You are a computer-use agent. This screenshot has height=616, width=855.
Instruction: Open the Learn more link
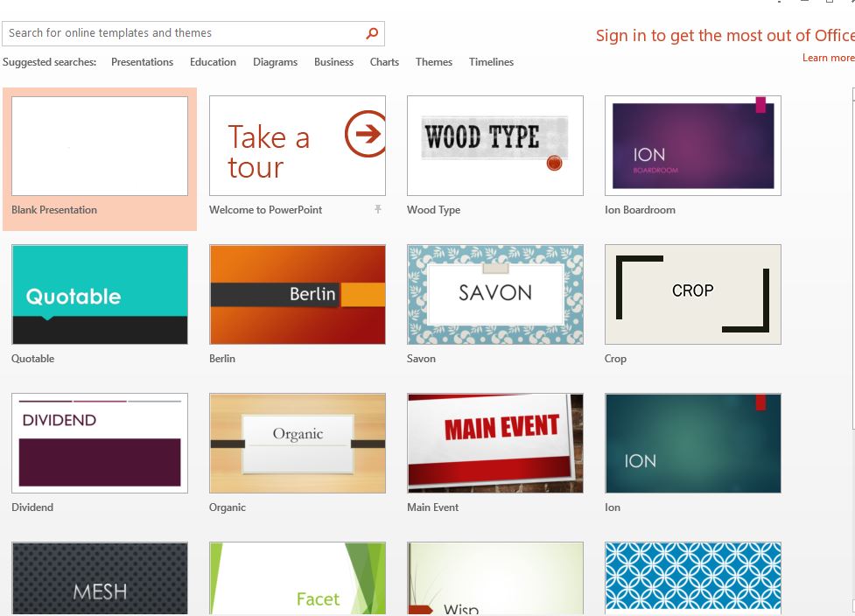(828, 58)
